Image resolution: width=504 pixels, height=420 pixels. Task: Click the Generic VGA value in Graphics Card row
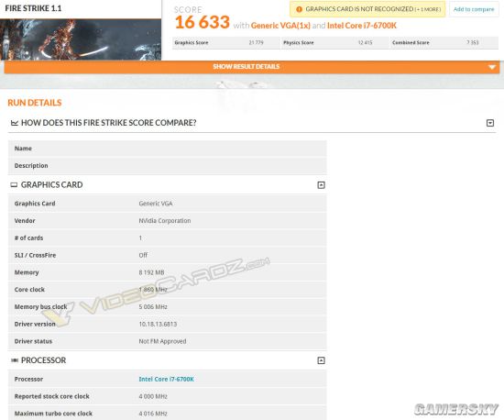156,204
